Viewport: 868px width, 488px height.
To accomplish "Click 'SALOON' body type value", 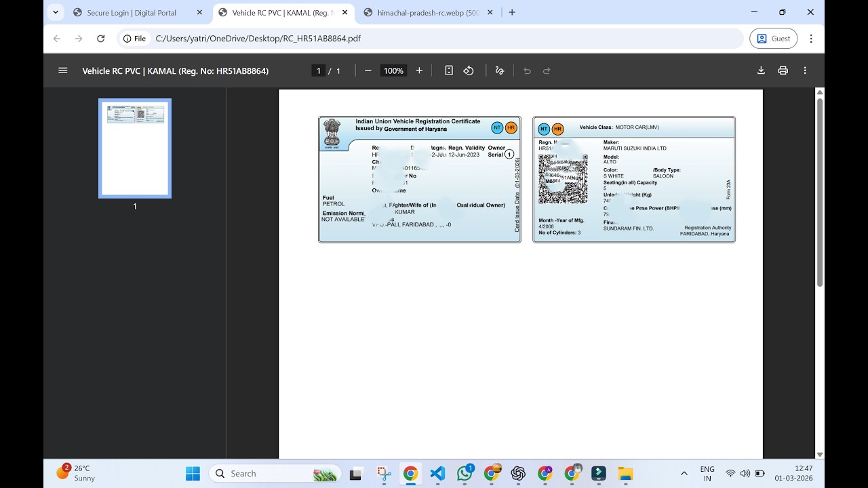I will click(x=663, y=176).
